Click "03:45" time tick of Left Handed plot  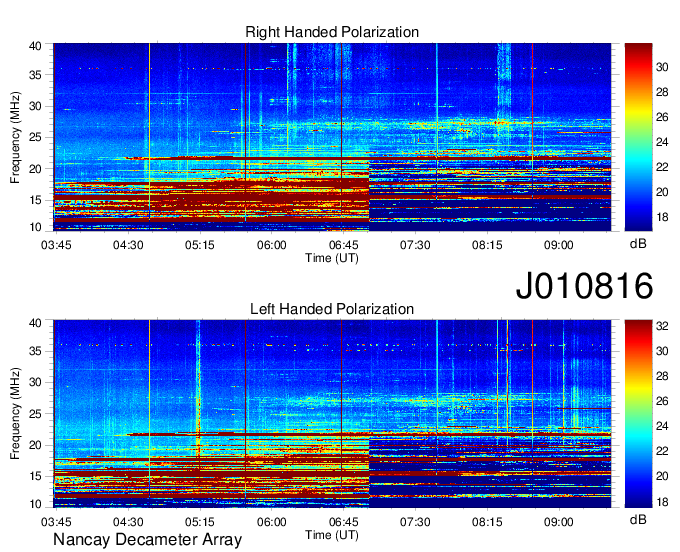click(x=56, y=522)
